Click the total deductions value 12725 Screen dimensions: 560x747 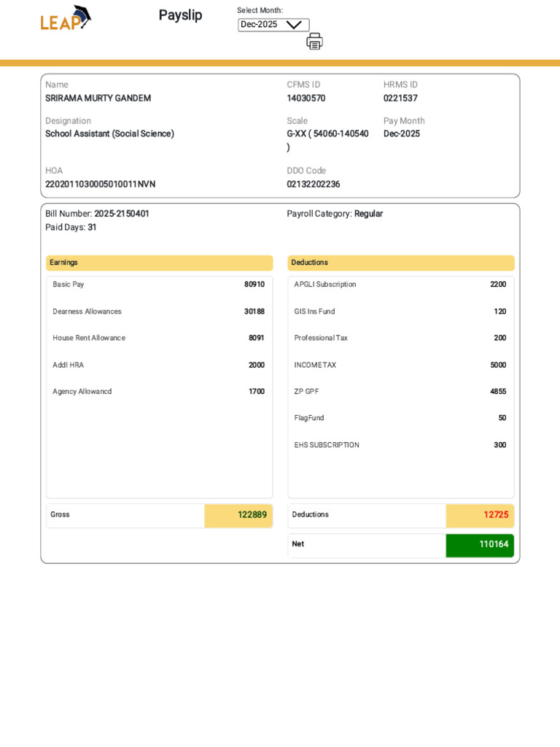[496, 515]
